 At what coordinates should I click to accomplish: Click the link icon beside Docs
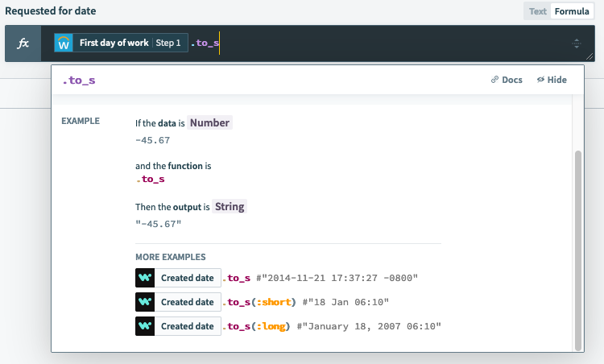[494, 80]
